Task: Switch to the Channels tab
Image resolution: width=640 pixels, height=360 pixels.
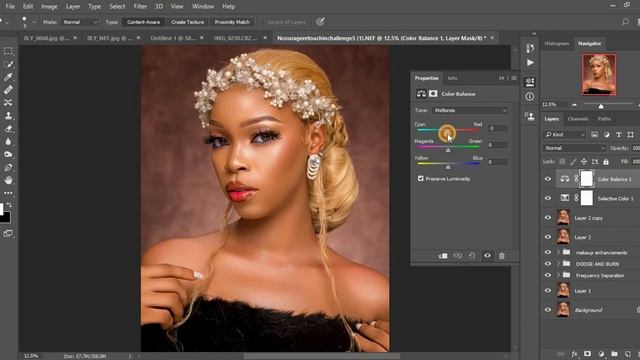Action: click(578, 119)
